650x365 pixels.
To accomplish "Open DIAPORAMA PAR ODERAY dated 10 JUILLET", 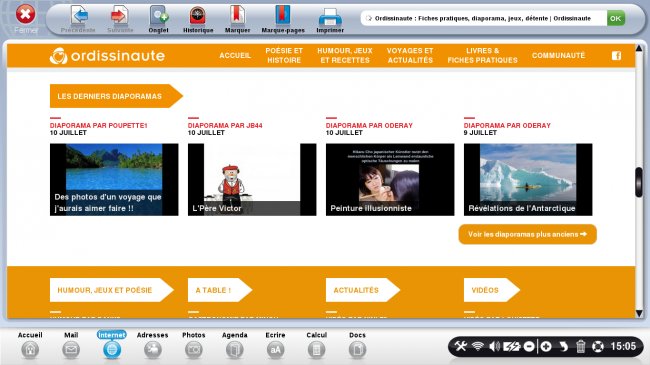I will 369,125.
